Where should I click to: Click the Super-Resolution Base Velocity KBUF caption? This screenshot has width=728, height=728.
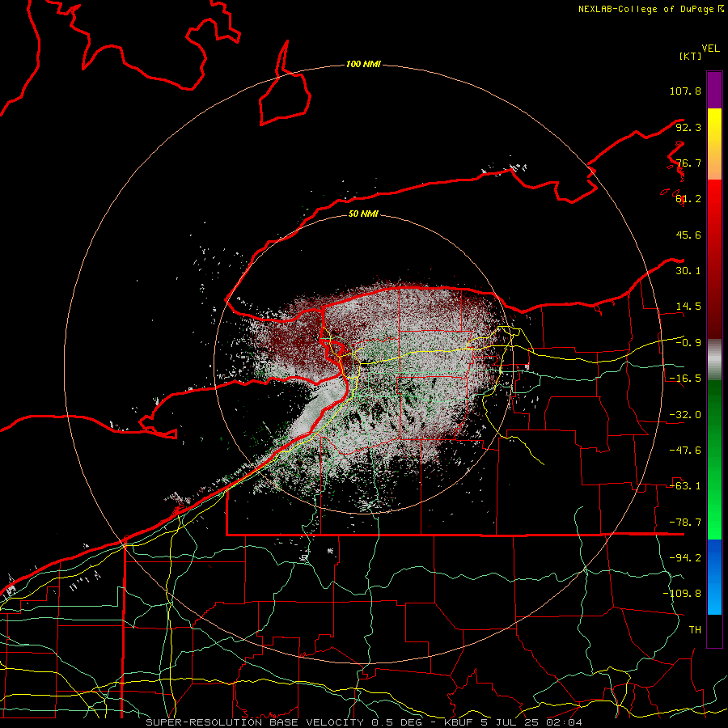363,722
